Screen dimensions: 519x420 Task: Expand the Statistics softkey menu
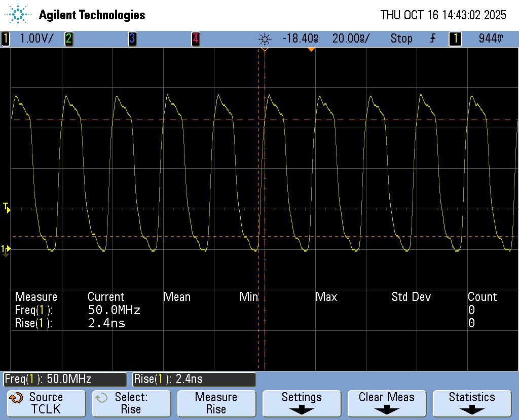click(472, 403)
